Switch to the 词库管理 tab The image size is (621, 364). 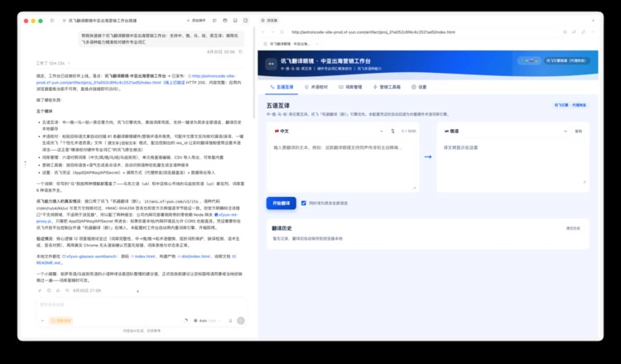pos(350,87)
